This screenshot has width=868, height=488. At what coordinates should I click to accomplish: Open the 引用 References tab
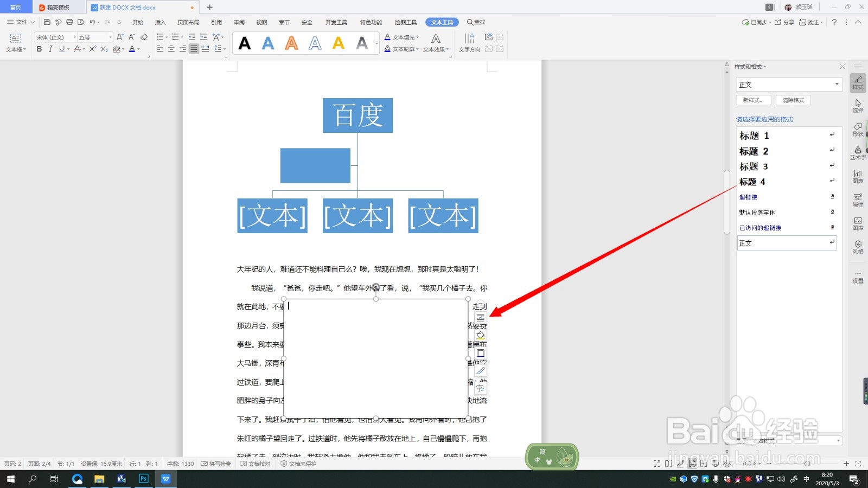pyautogui.click(x=216, y=22)
